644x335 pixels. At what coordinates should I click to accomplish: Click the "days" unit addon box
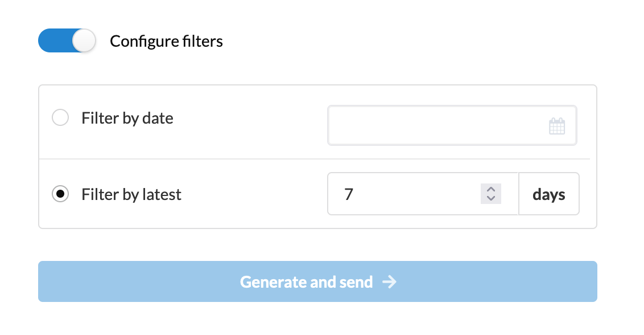coord(549,194)
